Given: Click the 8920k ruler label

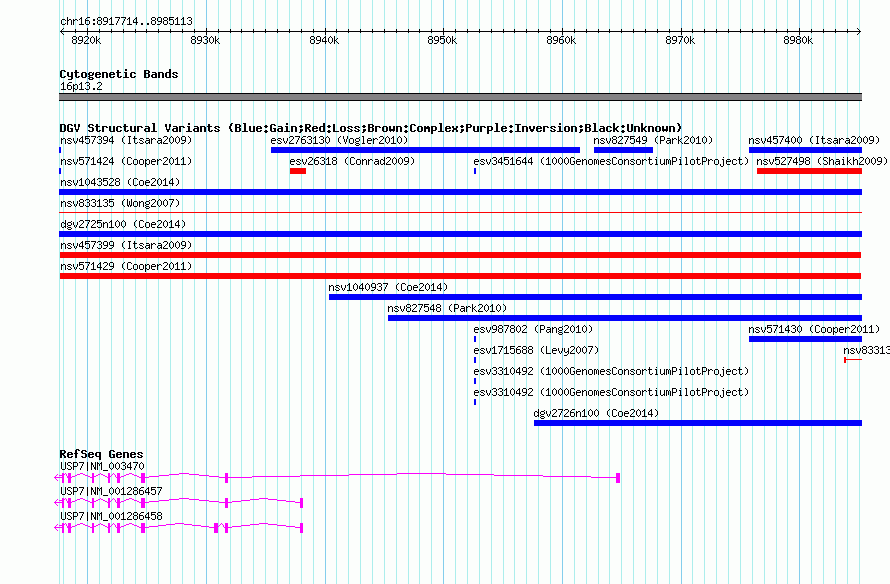Looking at the screenshot, I should 86,40.
